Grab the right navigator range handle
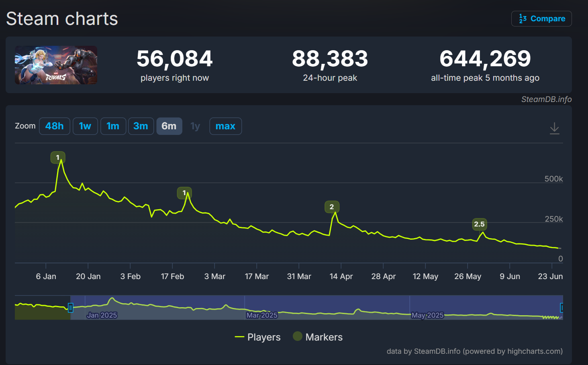 (x=561, y=308)
